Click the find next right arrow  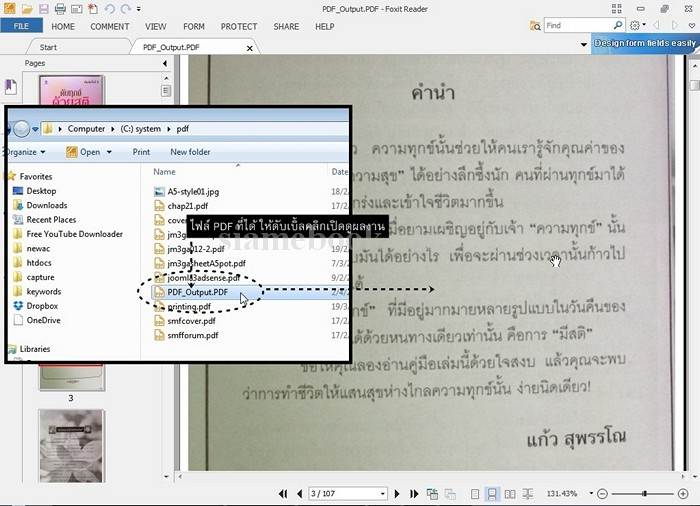pyautogui.click(x=675, y=25)
